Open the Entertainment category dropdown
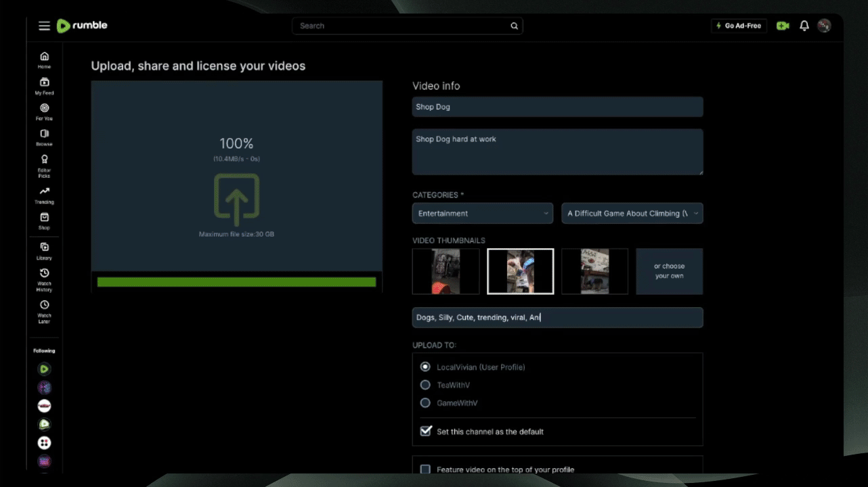This screenshot has height=487, width=868. click(x=482, y=213)
